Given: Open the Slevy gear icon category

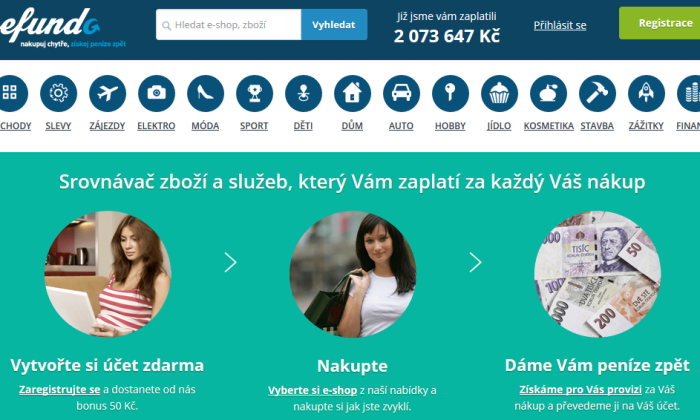Looking at the screenshot, I should point(58,93).
